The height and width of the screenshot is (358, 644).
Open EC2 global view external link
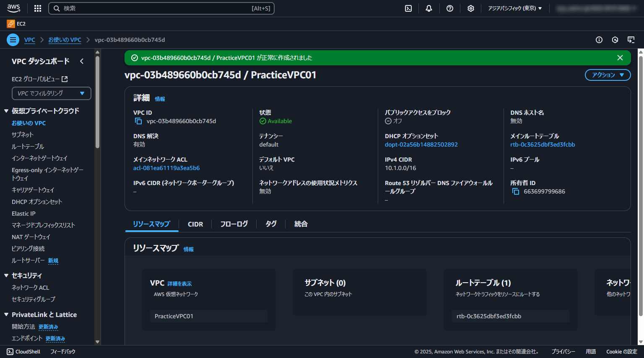coord(39,79)
